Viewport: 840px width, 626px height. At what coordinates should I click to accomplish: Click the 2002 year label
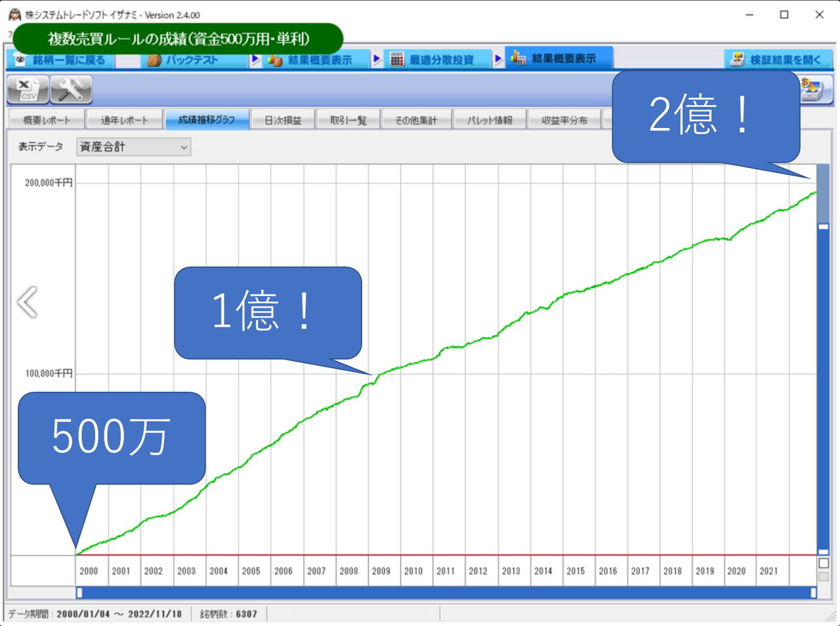click(x=154, y=571)
